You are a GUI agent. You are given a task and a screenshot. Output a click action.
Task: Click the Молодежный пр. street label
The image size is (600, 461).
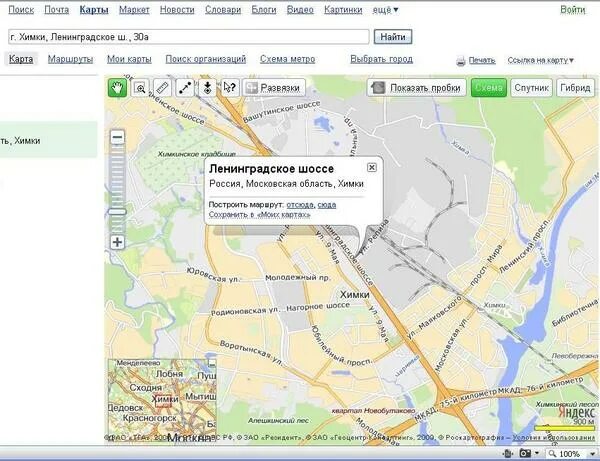297,277
